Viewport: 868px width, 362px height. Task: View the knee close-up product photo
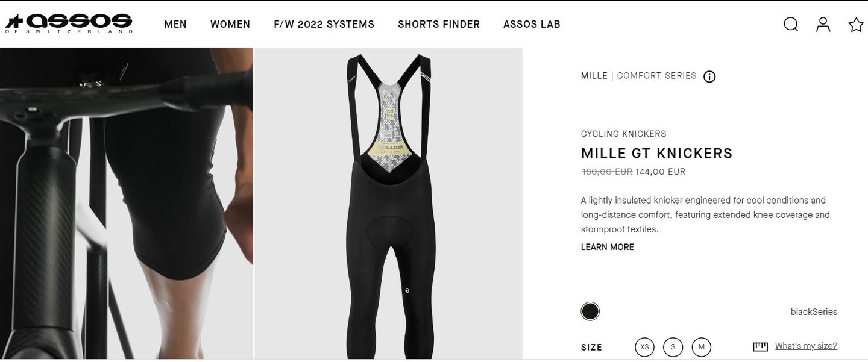click(127, 204)
